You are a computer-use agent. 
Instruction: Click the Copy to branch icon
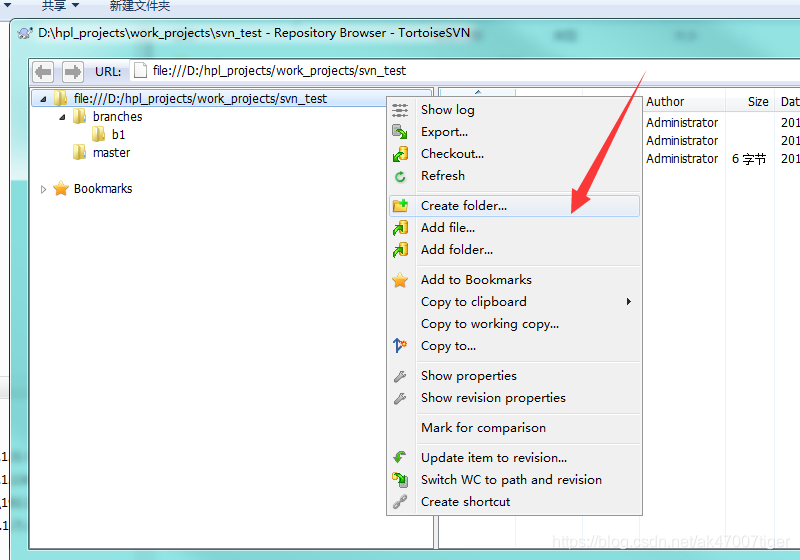click(400, 346)
